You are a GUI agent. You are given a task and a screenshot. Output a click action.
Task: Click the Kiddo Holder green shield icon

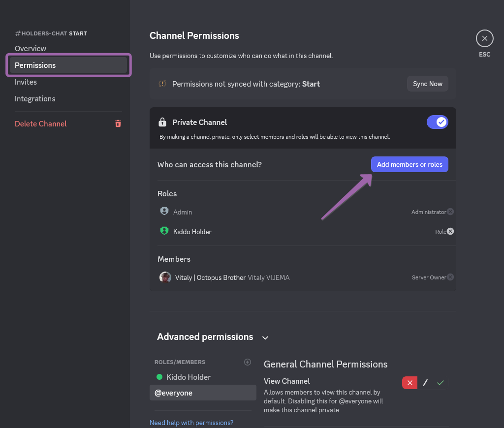point(164,231)
